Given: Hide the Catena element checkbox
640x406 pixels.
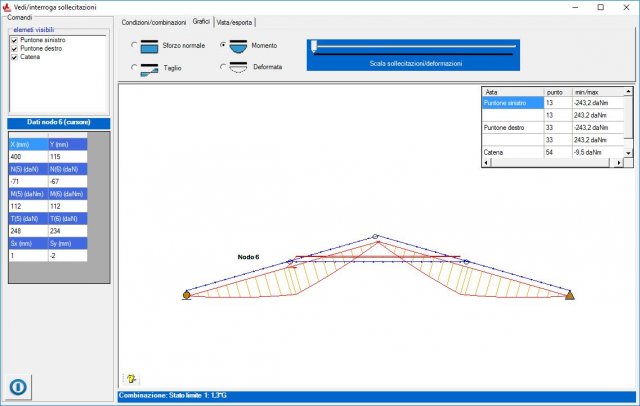Looking at the screenshot, I should (x=14, y=58).
